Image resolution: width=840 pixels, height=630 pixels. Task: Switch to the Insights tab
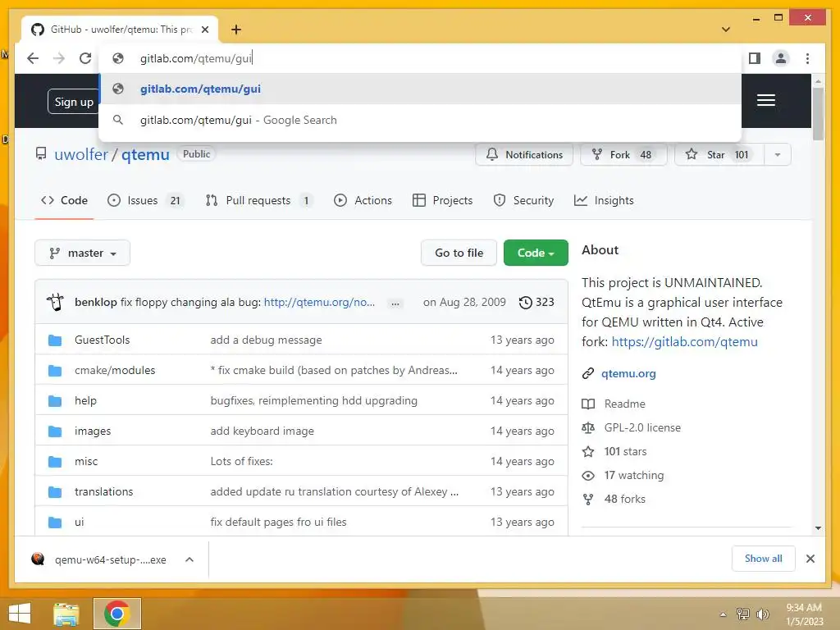[x=604, y=200]
